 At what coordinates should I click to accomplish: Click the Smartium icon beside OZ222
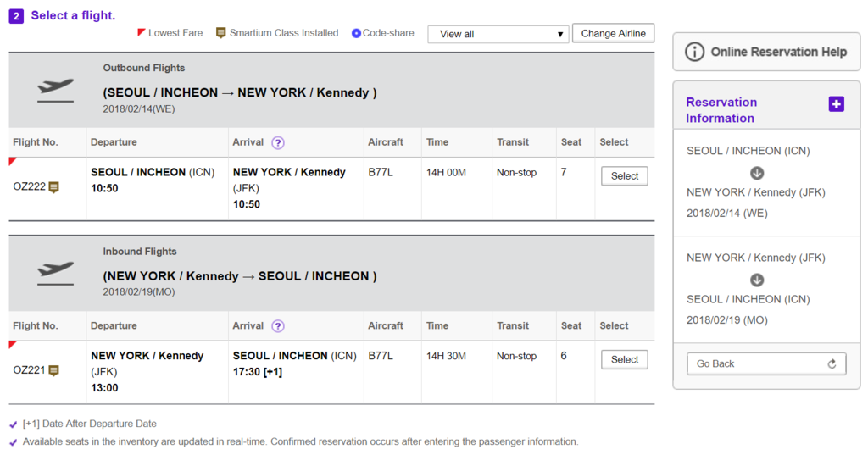coord(54,187)
